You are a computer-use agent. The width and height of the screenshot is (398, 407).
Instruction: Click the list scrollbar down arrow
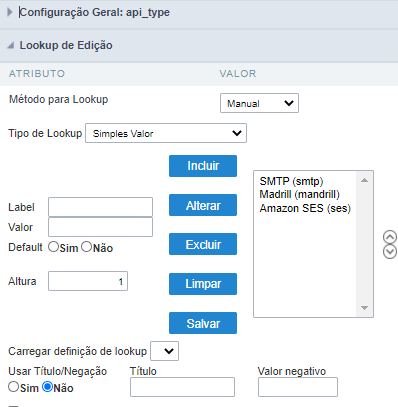[x=364, y=308]
